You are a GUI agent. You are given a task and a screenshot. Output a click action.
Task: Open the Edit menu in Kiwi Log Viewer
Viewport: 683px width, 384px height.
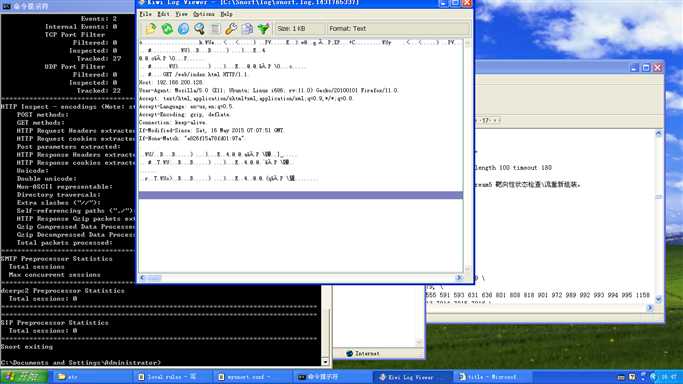(163, 14)
